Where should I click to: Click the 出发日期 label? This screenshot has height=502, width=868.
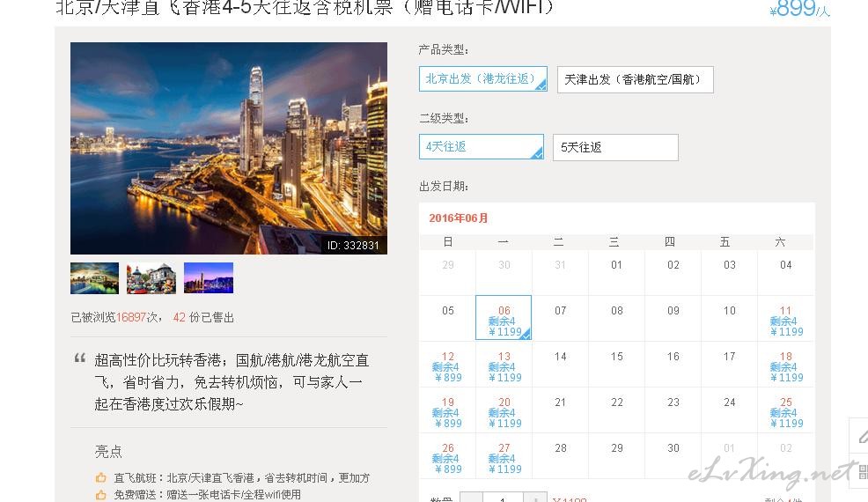pos(444,186)
